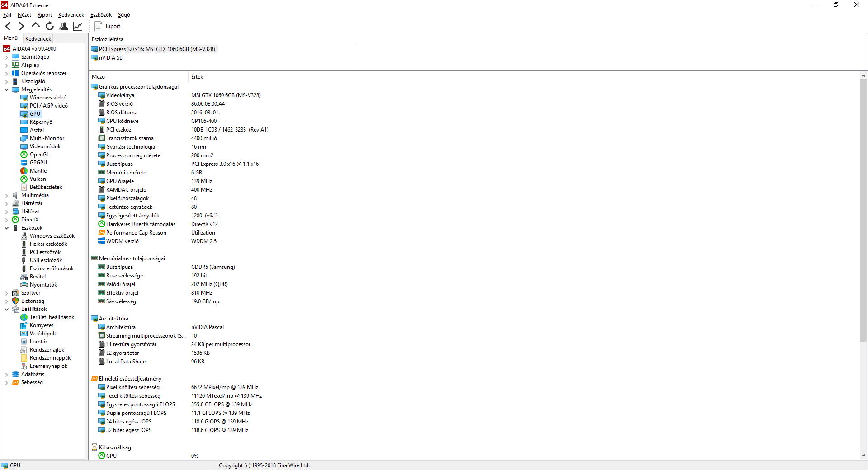Select the Képernyő monitor icon
868x470 pixels.
tap(24, 122)
